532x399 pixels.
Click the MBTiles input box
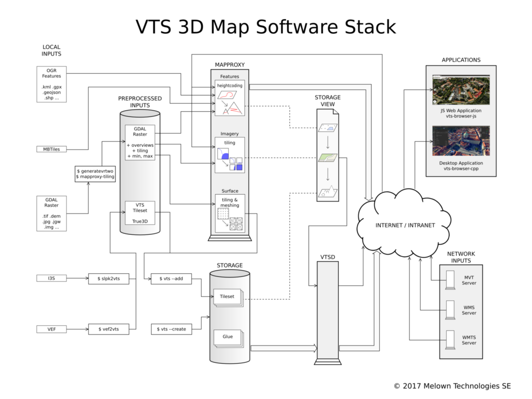[x=51, y=149]
